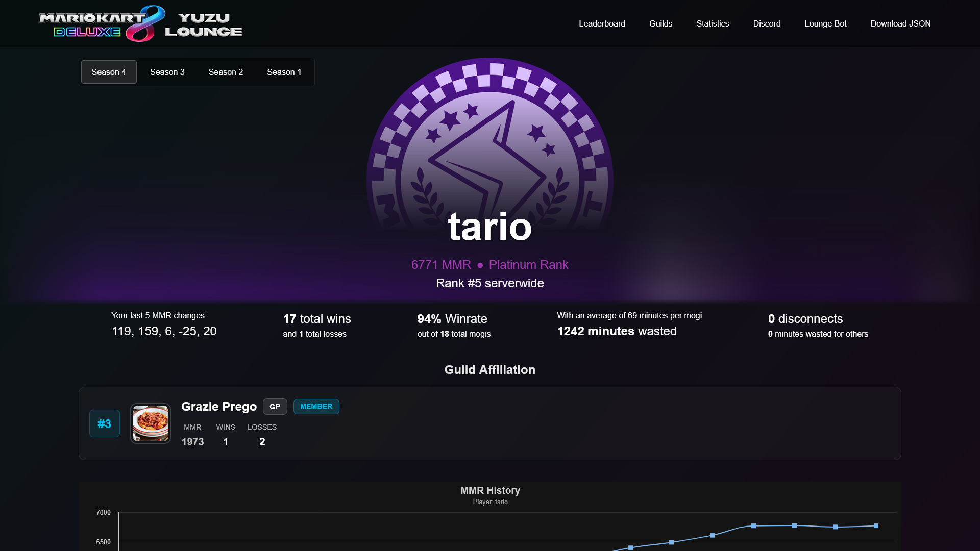The height and width of the screenshot is (551, 980).
Task: Click the MEMBER role badge
Action: coord(316,407)
